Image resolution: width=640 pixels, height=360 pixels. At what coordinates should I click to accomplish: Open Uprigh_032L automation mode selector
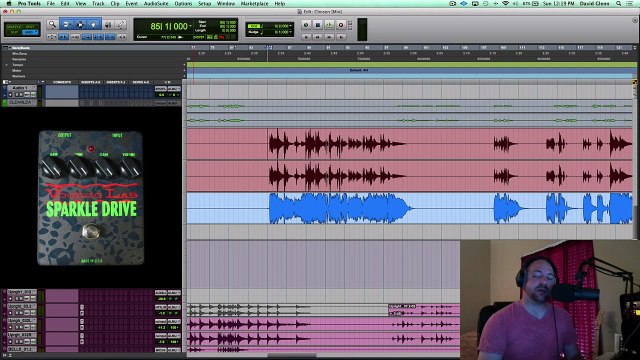point(33,327)
